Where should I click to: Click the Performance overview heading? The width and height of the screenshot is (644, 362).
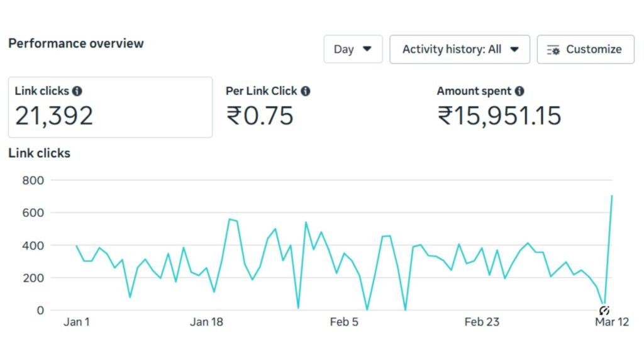click(75, 43)
